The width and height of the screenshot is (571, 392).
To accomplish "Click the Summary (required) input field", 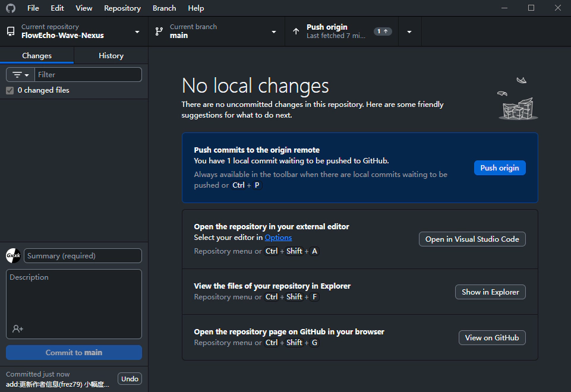I will pyautogui.click(x=83, y=256).
